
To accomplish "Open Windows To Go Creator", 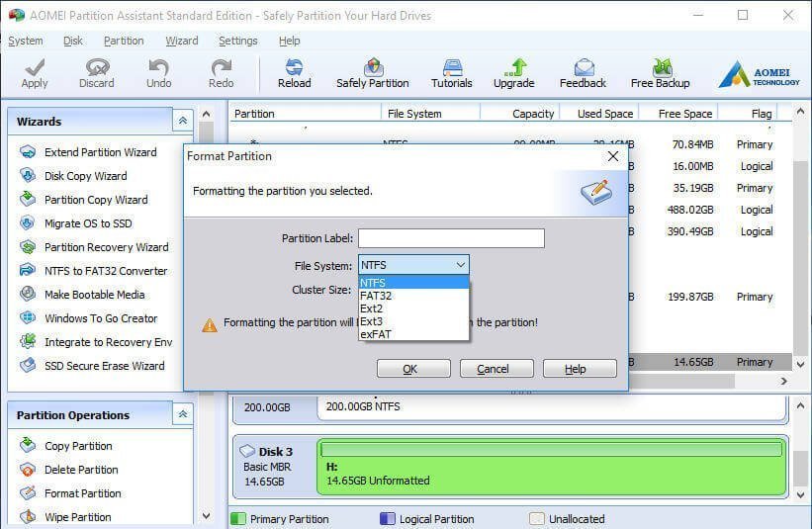I will point(89,318).
